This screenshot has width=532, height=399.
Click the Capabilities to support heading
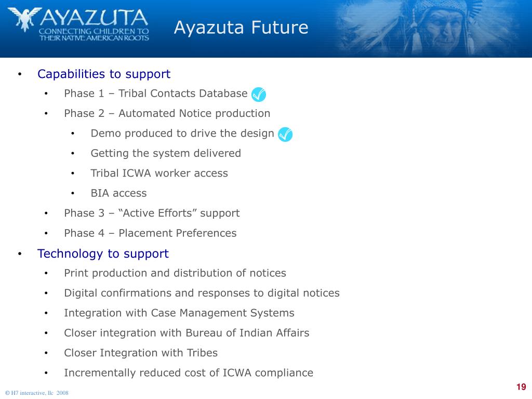(104, 74)
